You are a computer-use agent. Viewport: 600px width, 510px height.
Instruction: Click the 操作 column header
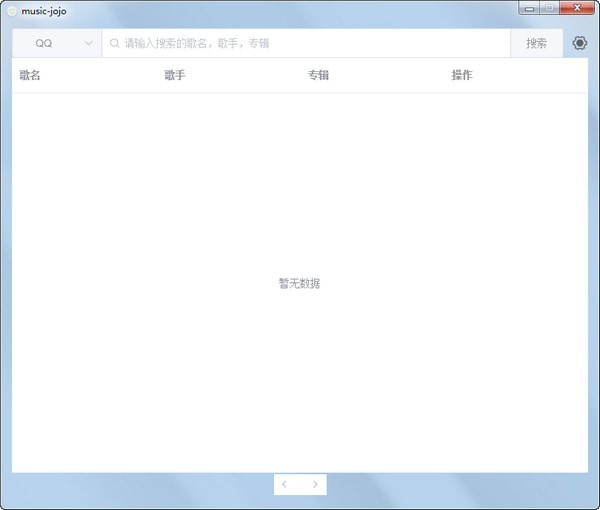[x=462, y=75]
